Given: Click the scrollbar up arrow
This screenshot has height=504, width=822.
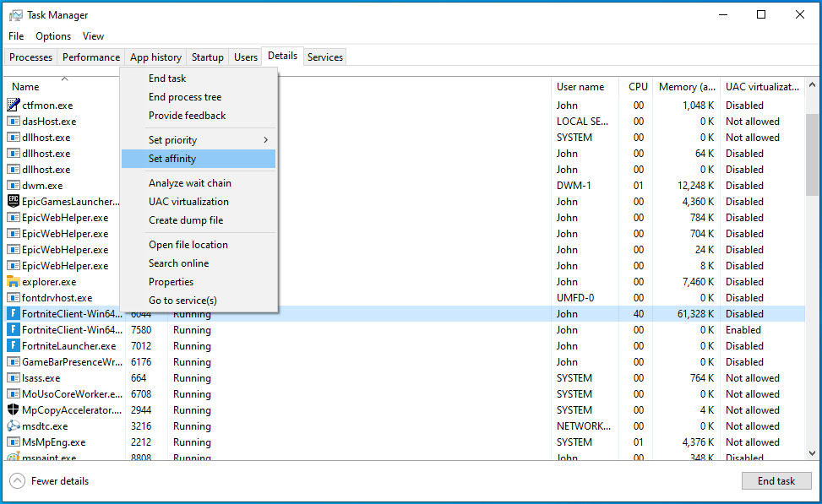Looking at the screenshot, I should click(812, 85).
